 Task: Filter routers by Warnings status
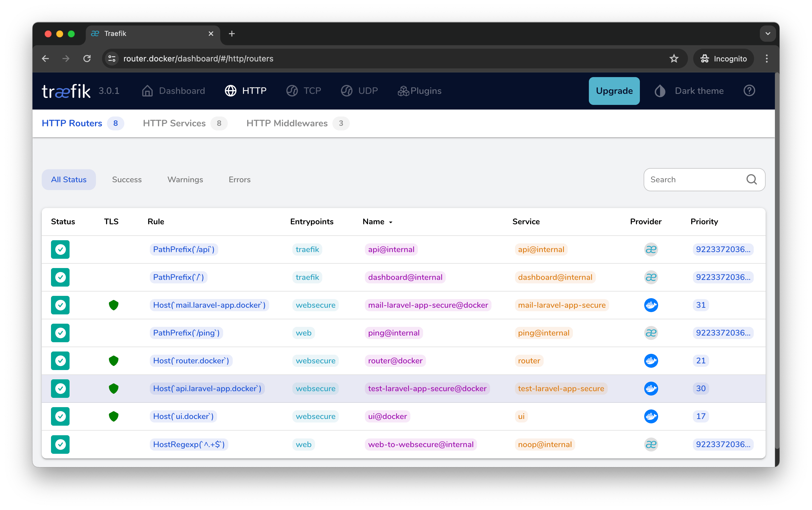pos(185,179)
